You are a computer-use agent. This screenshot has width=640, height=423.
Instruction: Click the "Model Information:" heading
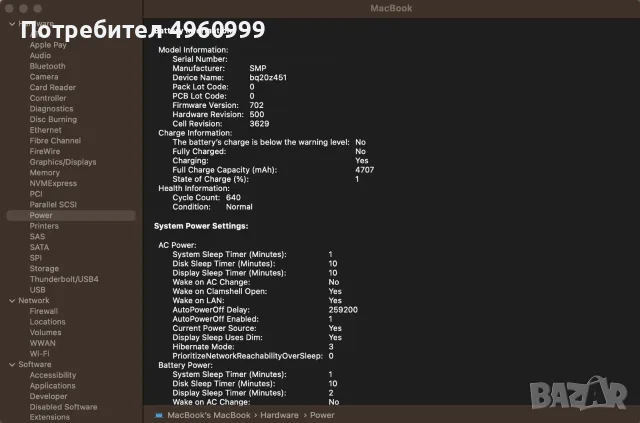[x=193, y=50]
